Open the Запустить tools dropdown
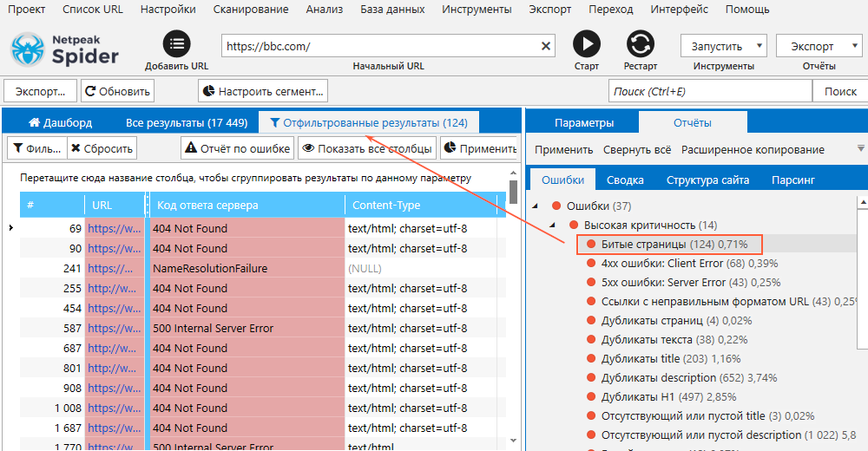 (723, 46)
